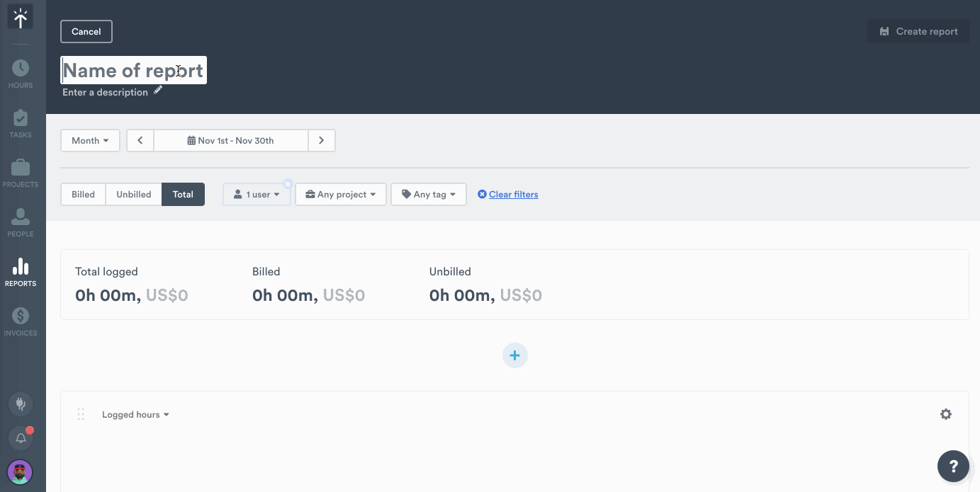Check notifications via the bell icon
The height and width of the screenshot is (492, 980).
20,437
